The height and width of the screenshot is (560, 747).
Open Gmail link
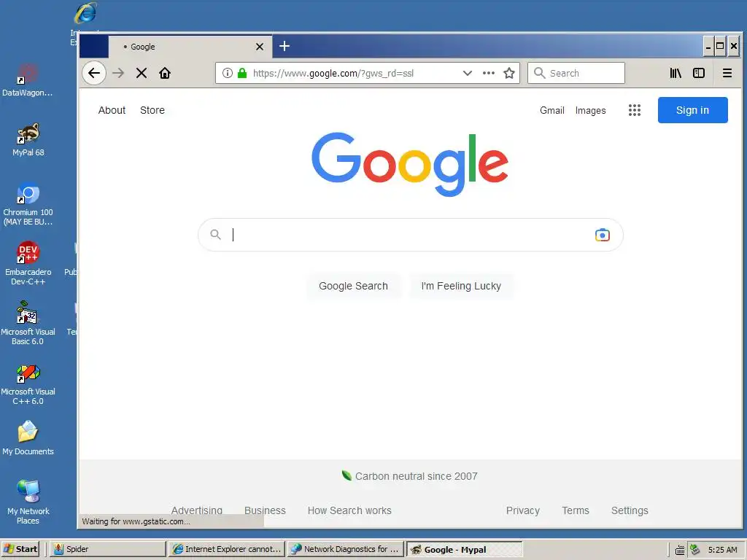coord(551,110)
